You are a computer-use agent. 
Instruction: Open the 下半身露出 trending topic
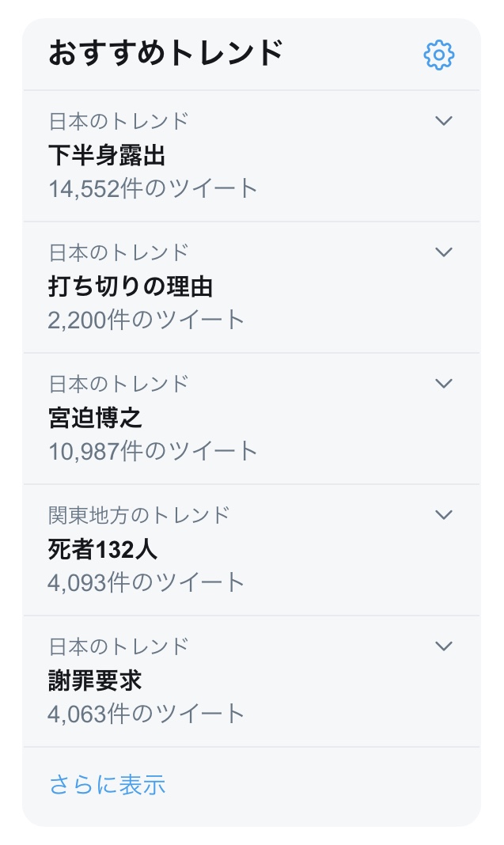pyautogui.click(x=107, y=155)
